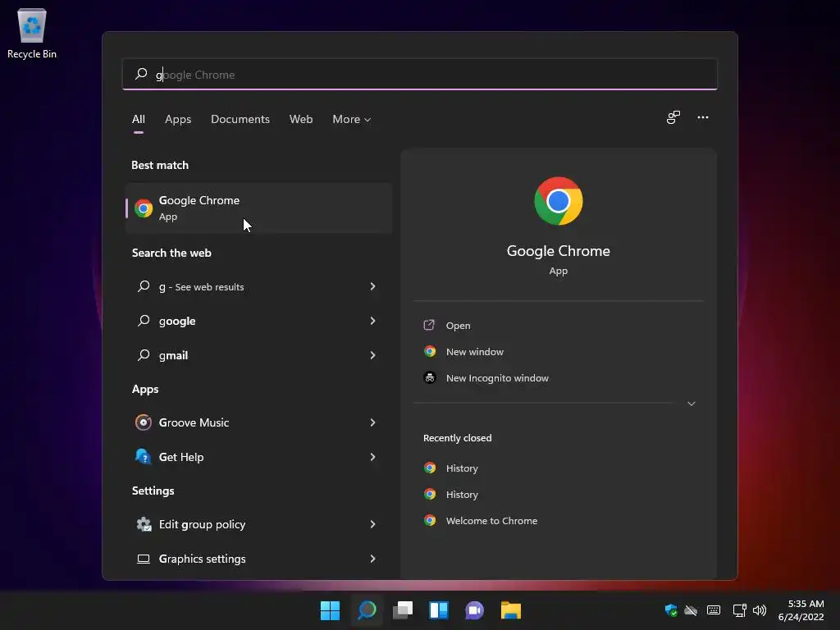
Task: Click the Groove Music icon
Action: click(x=143, y=422)
